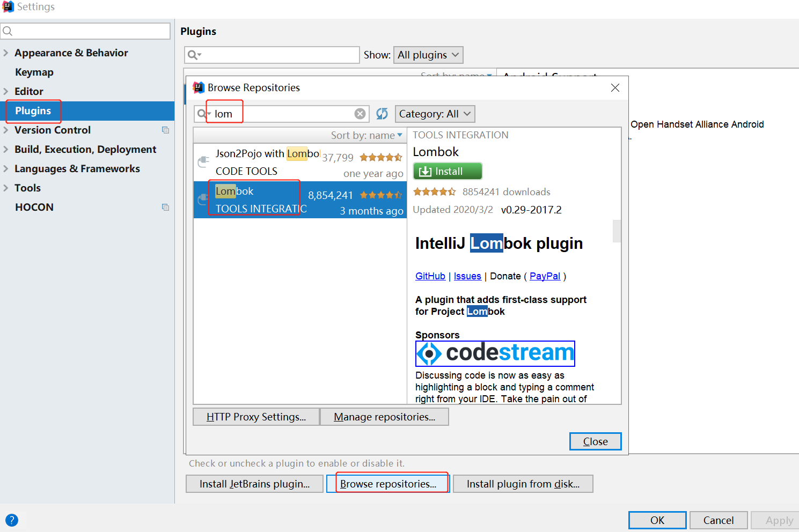This screenshot has height=532, width=799.
Task: Expand Appearance & Behavior settings
Action: [x=6, y=53]
